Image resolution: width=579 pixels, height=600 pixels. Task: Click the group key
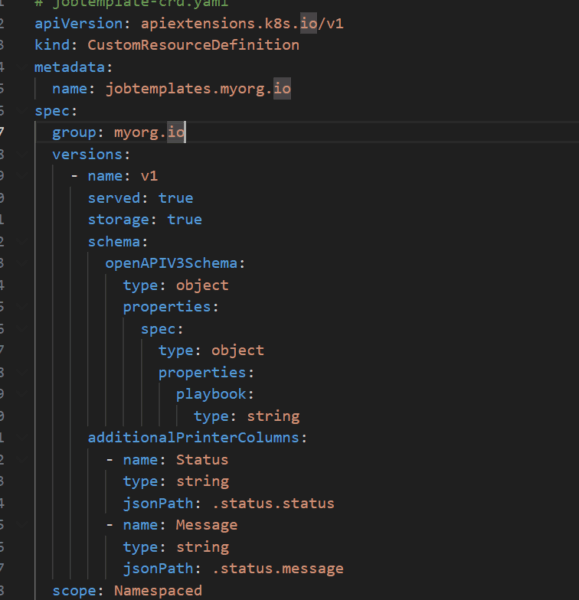click(74, 132)
